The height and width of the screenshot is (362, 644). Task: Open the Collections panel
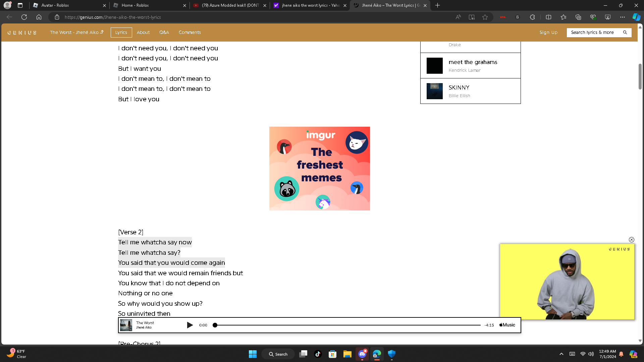(578, 17)
